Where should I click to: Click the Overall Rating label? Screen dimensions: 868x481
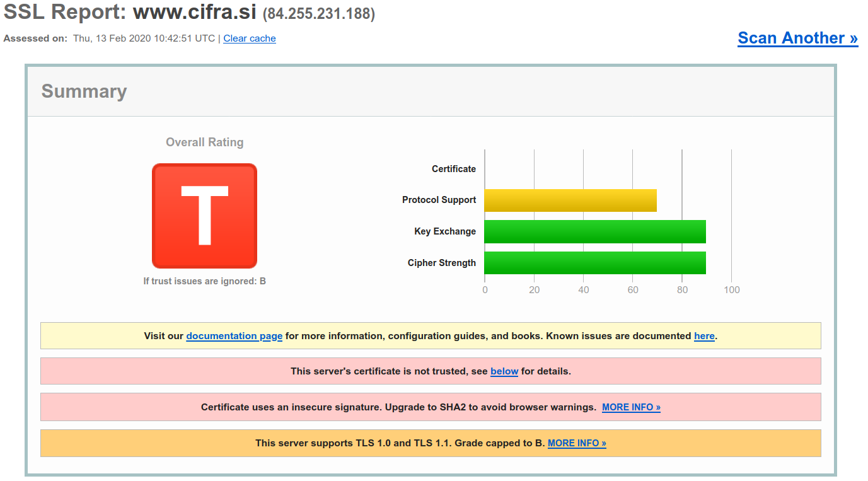point(204,142)
